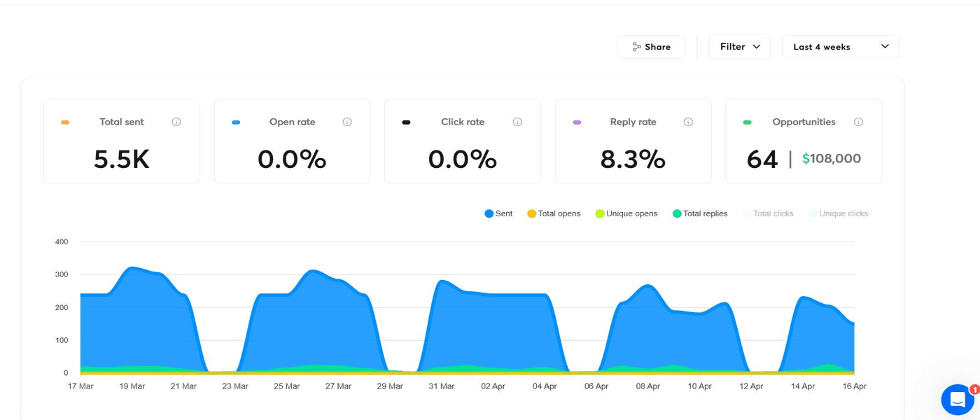Image resolution: width=980 pixels, height=420 pixels.
Task: Open the Filter dropdown
Action: tap(739, 47)
